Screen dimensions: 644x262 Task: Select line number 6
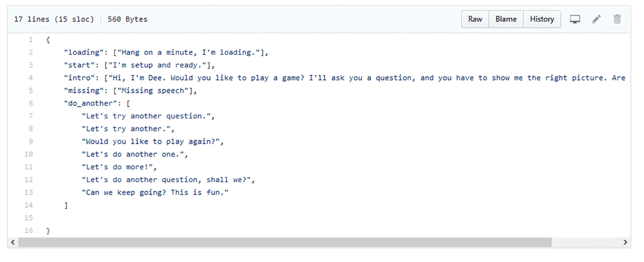pyautogui.click(x=31, y=103)
